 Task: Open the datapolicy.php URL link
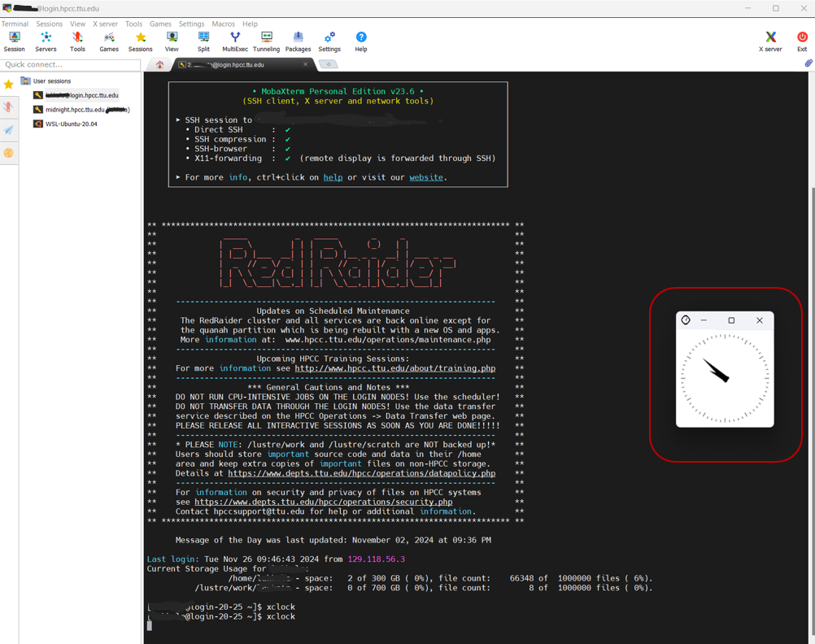pos(362,473)
